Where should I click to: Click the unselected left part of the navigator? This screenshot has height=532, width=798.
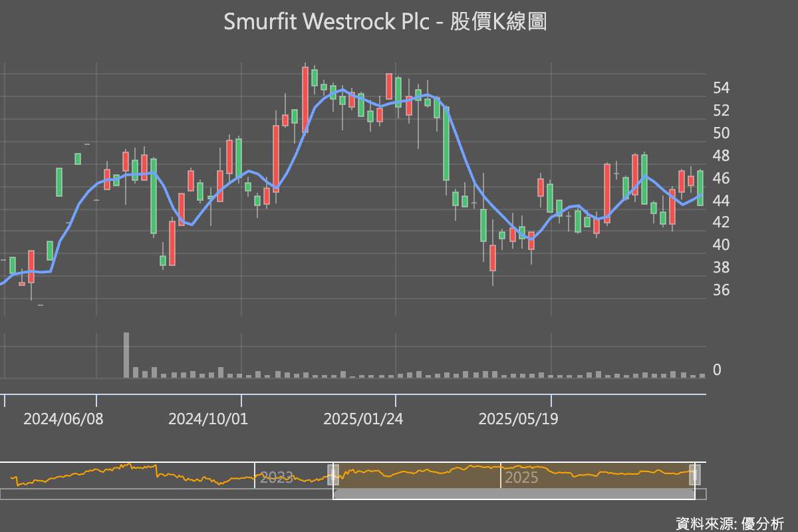[x=166, y=475]
